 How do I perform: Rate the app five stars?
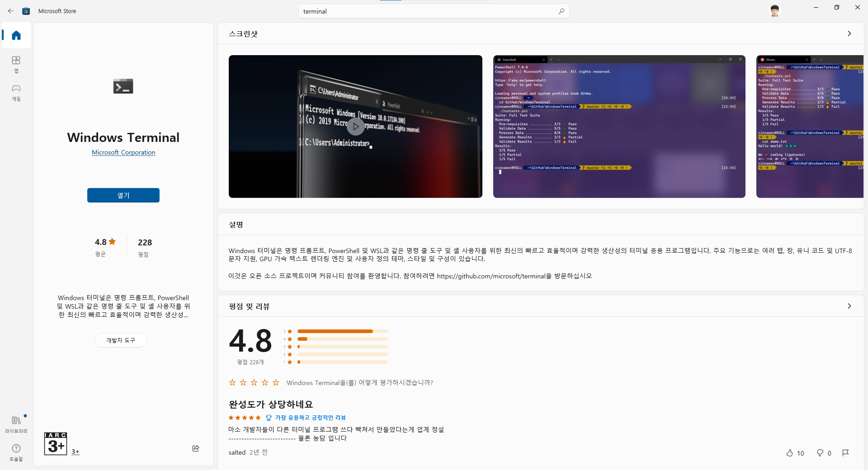(276, 383)
